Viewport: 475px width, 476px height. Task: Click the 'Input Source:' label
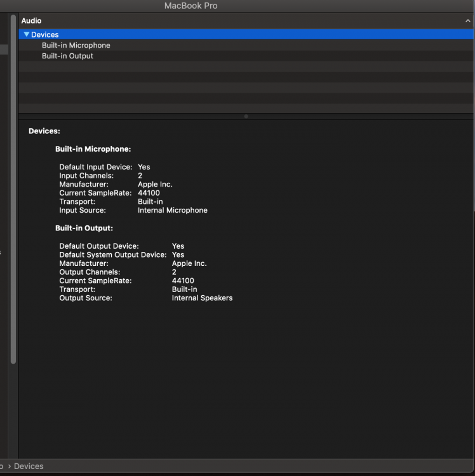pyautogui.click(x=83, y=210)
